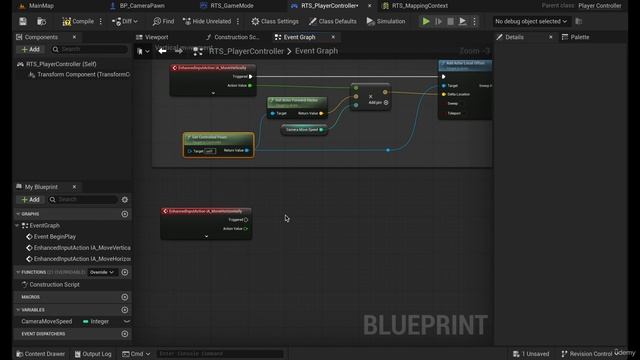Add a new function with the plus icon
The image size is (640, 360).
(125, 272)
